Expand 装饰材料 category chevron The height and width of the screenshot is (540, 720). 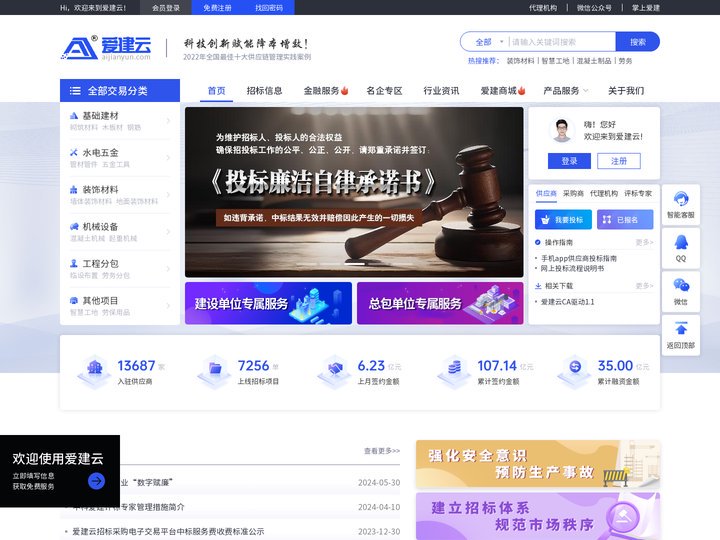pyautogui.click(x=168, y=195)
